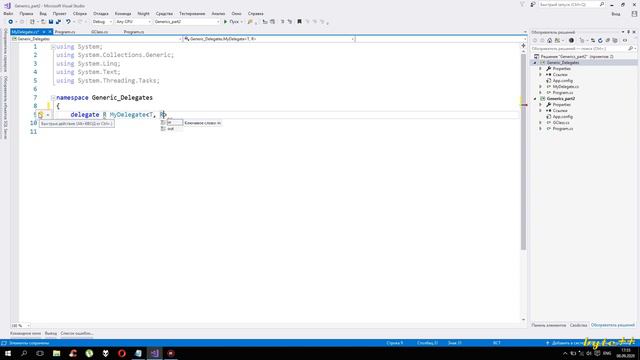
Task: Switch to the GClass.cs editor tab
Action: pos(100,32)
